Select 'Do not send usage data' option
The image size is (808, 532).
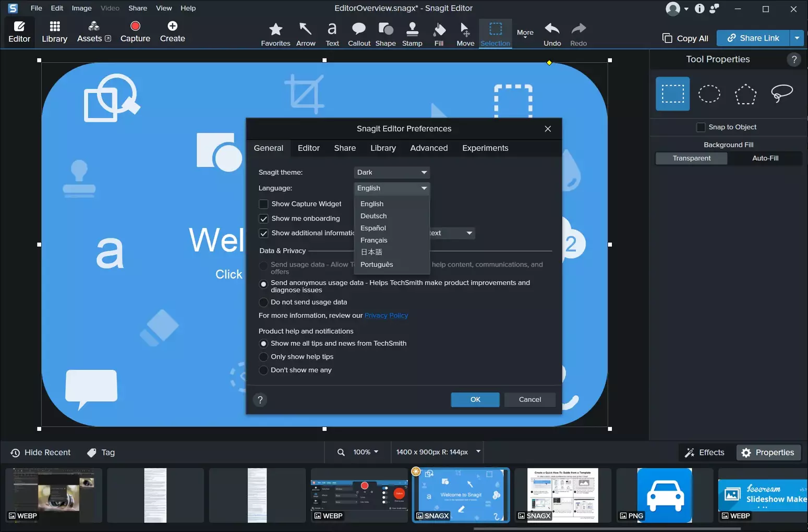[x=263, y=303]
